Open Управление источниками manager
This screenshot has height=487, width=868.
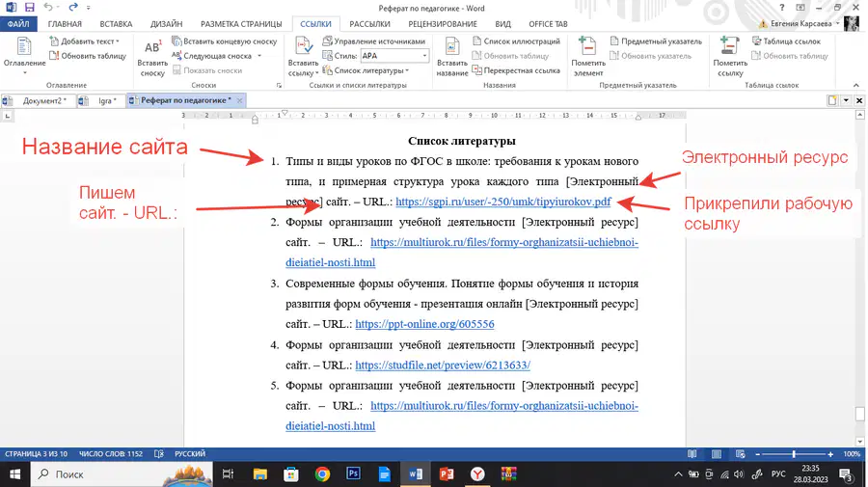tap(373, 41)
